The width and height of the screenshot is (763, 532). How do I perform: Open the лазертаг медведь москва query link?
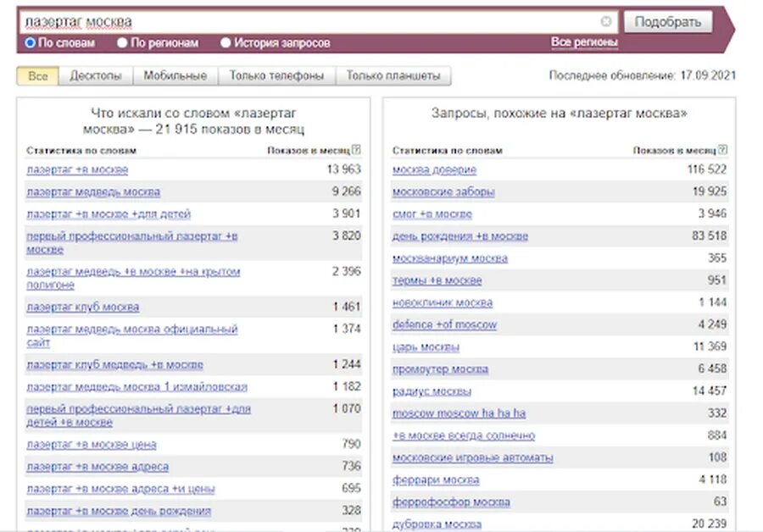click(x=93, y=192)
